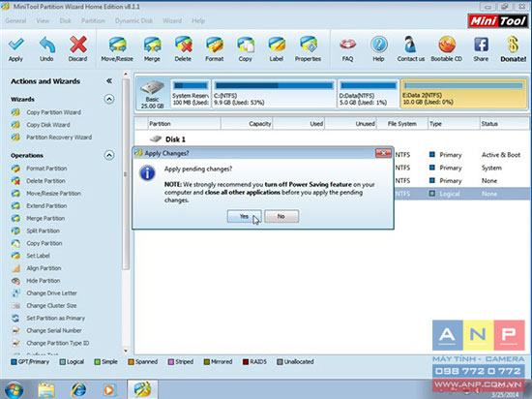Viewport: 532px width, 399px height.
Task: Select Change Serial Number operation
Action: [x=54, y=331]
